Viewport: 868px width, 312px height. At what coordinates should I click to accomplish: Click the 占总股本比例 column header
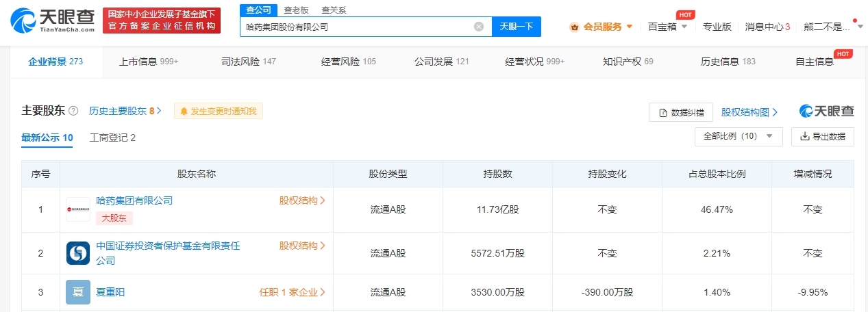[x=717, y=174]
